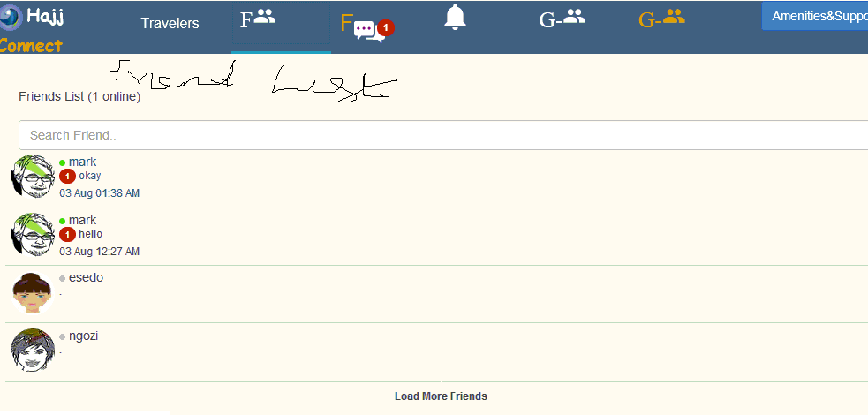Click esedo's avatar thumbnail
The image size is (868, 415).
[x=32, y=293]
